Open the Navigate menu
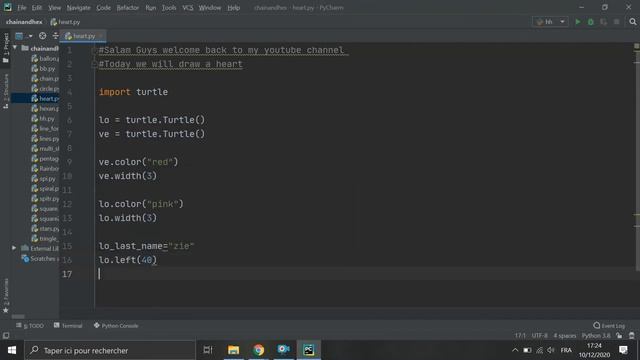This screenshot has height=360, width=640. point(78,8)
